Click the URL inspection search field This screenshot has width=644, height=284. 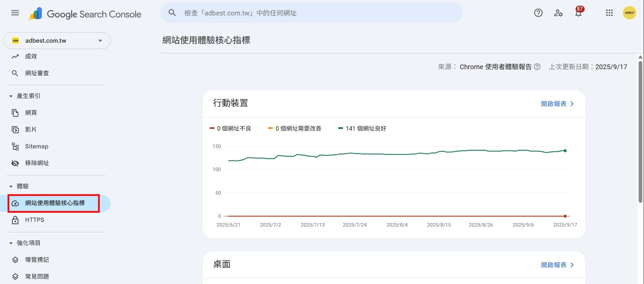pos(312,13)
